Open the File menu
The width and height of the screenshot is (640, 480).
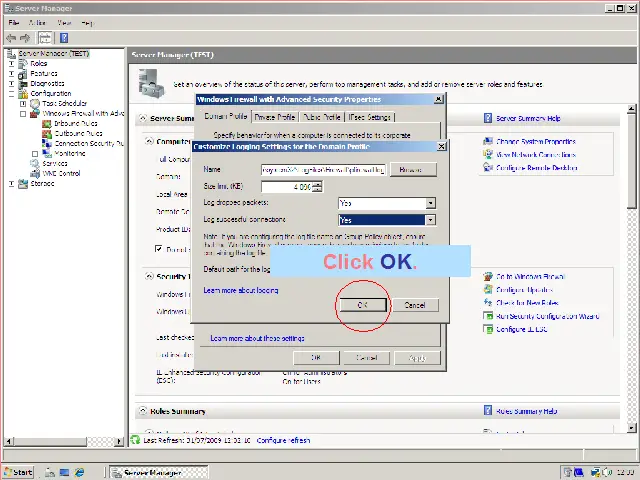[x=13, y=21]
